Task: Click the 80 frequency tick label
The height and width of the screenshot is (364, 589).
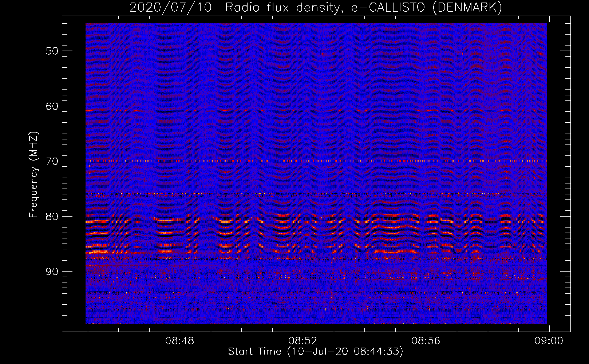Action: (52, 217)
